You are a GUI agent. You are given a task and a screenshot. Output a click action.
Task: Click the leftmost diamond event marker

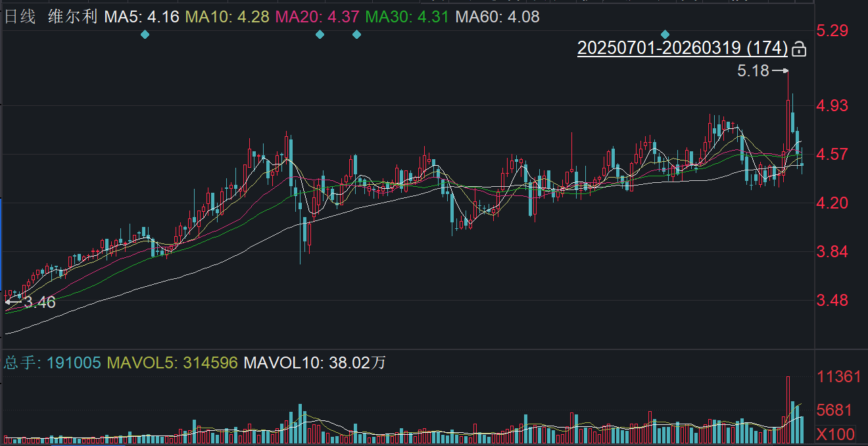[145, 34]
